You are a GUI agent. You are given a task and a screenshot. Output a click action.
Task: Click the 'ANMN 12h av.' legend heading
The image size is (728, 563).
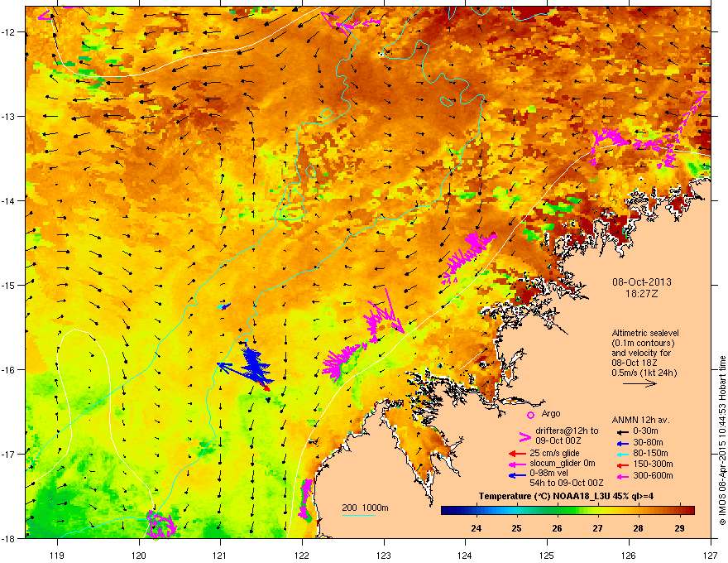click(640, 420)
